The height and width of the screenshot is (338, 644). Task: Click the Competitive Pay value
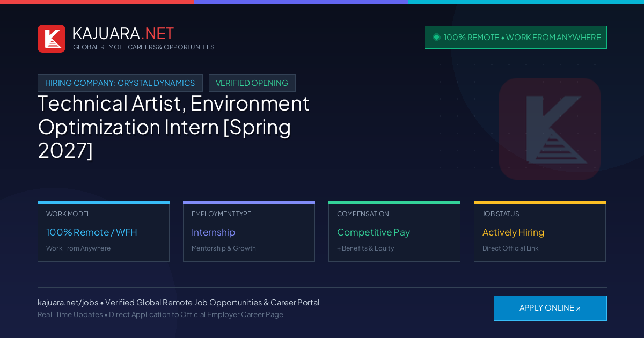[374, 232]
